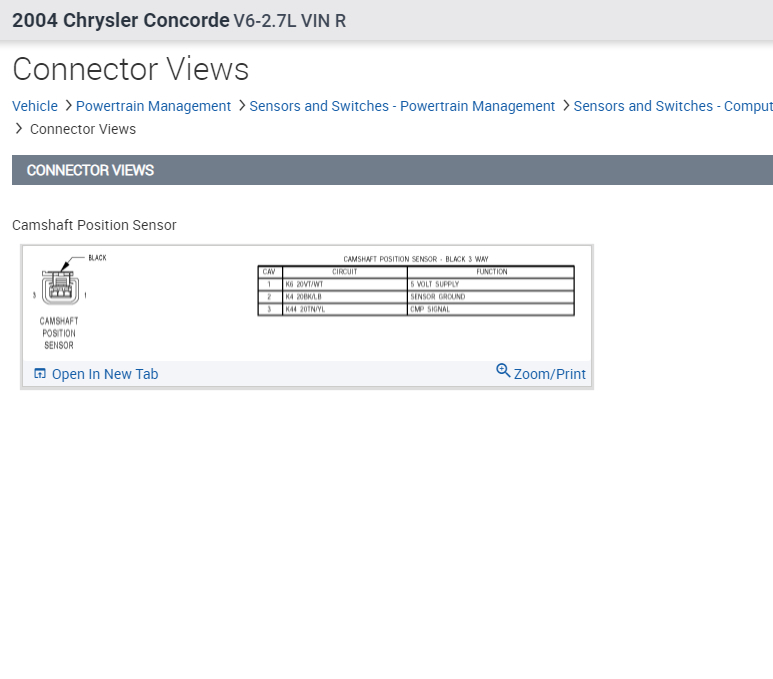Screen dimensions: 773x679
Task: Click '5 VOLT SUPPLY' function cell
Action: pyautogui.click(x=491, y=285)
